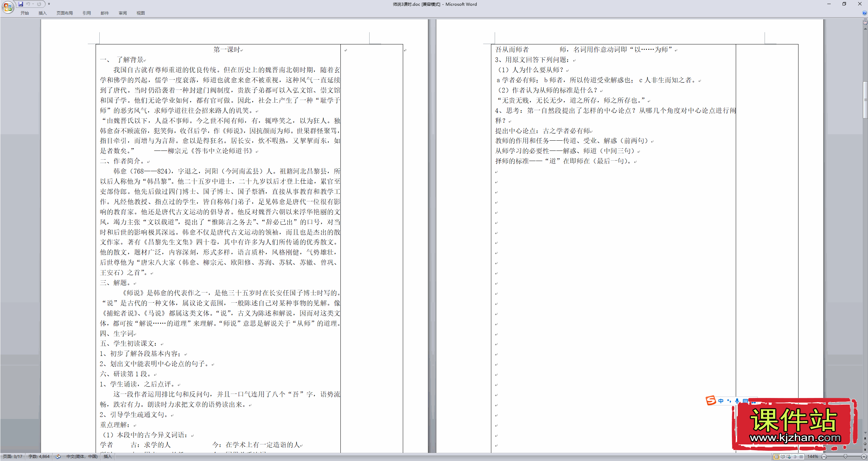Open the 引用 ribbon tab
The height and width of the screenshot is (461, 868).
(x=86, y=13)
